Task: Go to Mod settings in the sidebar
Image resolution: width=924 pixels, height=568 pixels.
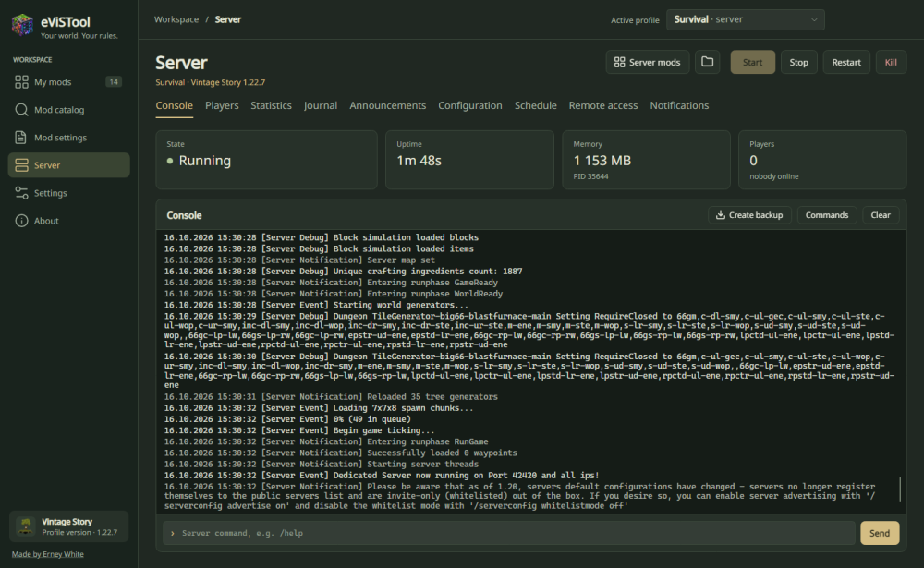Action: pos(69,138)
